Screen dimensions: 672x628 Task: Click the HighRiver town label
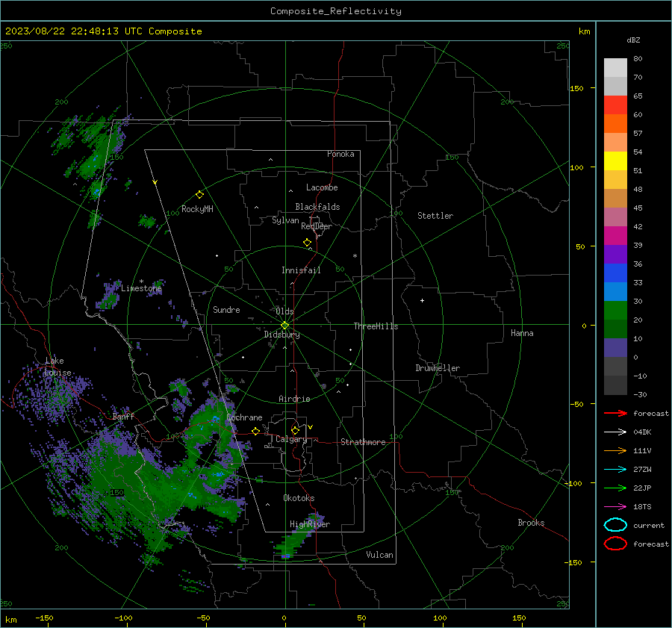pos(310,524)
